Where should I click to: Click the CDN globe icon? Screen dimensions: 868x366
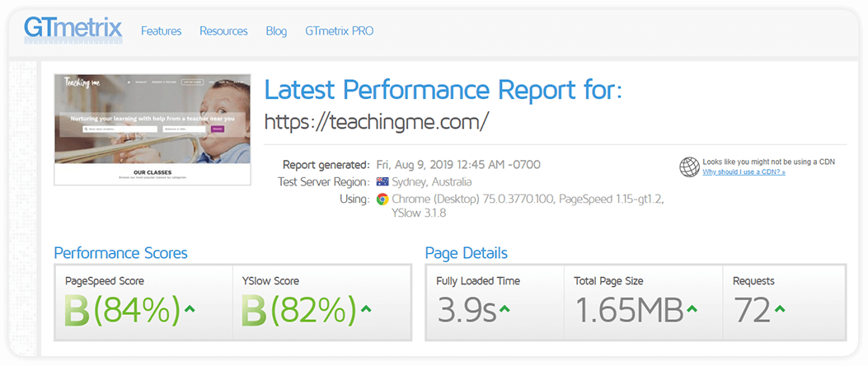(689, 167)
